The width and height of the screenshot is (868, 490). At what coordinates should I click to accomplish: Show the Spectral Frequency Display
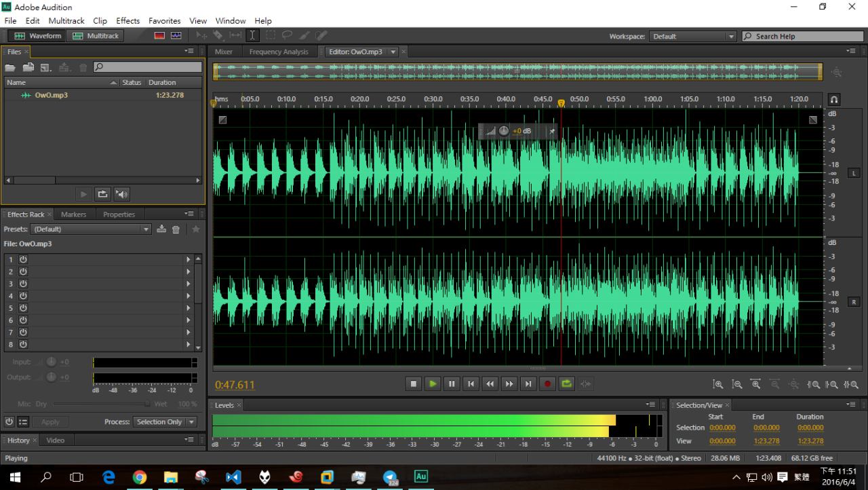point(159,35)
